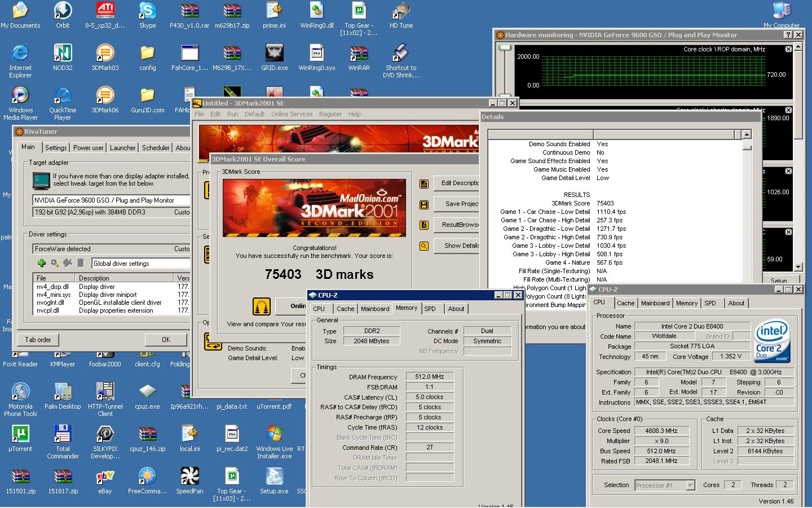Image resolution: width=812 pixels, height=508 pixels.
Task: Launch GRID.exe from the desktop
Action: [274, 54]
